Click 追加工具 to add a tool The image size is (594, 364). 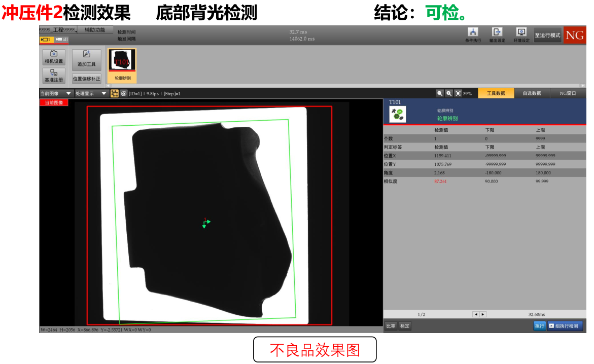pos(86,60)
